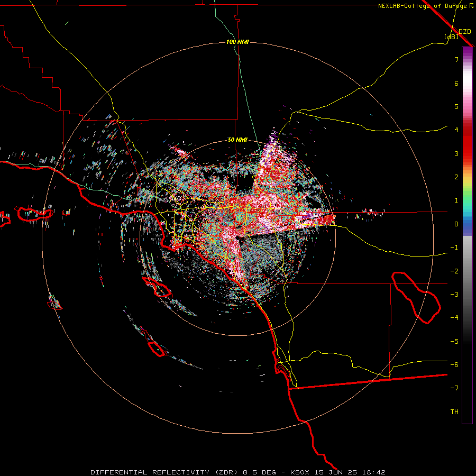
Task: Click DIFFERENTIAL REFLECTIVITY in the caption
Action: (x=150, y=472)
